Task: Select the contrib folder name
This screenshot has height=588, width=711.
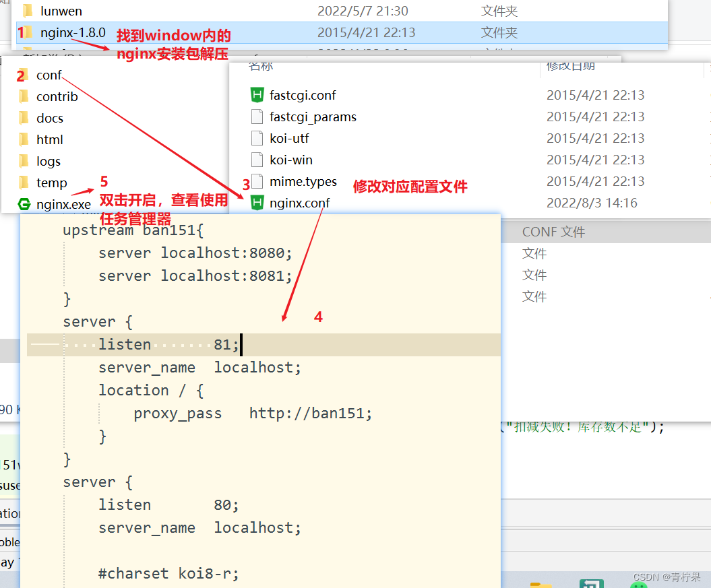Action: coord(57,96)
